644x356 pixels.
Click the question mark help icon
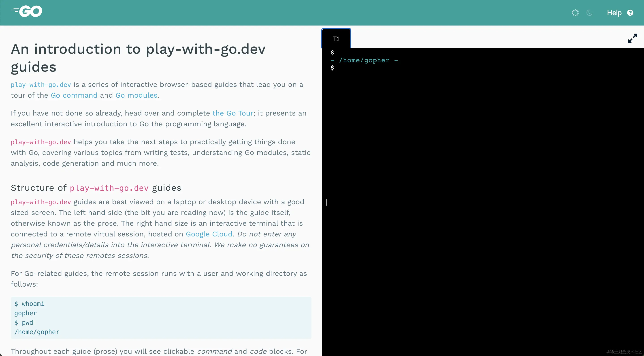pos(630,13)
